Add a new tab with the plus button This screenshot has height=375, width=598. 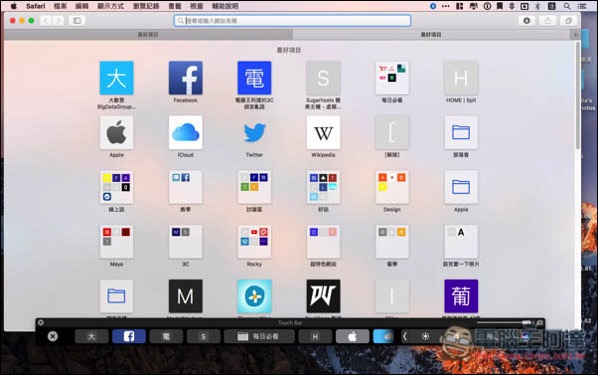coord(575,35)
